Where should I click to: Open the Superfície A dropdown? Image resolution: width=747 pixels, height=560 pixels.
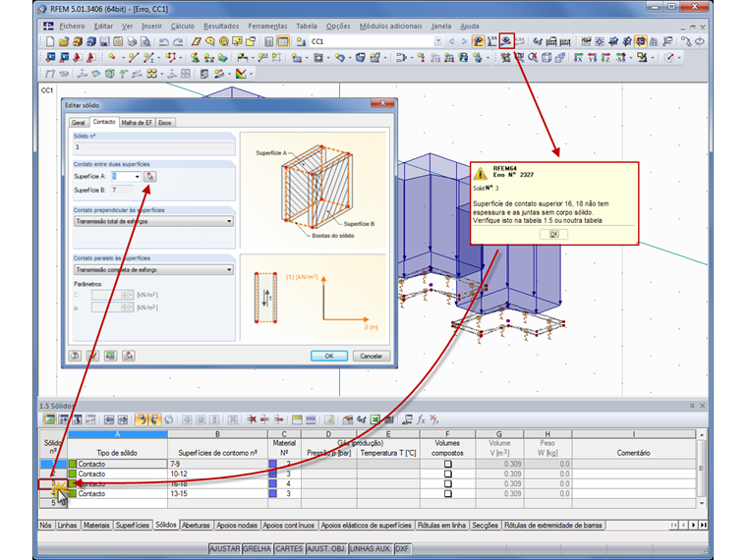point(138,177)
